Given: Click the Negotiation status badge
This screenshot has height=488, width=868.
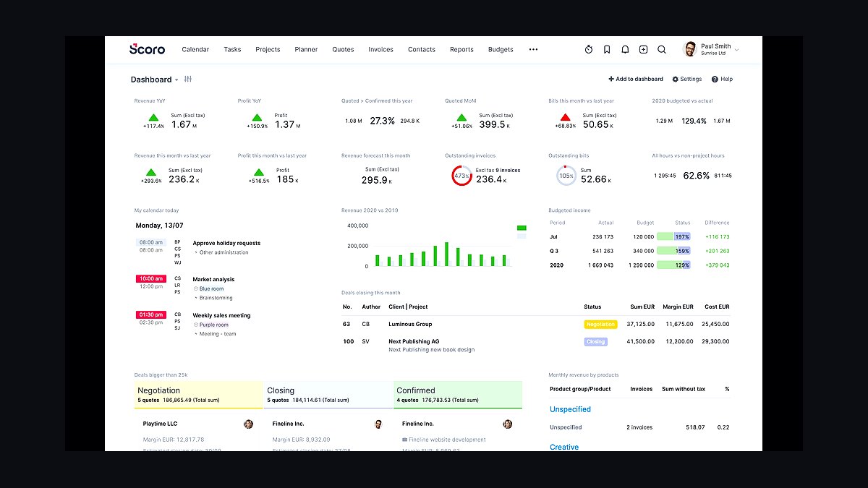Looking at the screenshot, I should click(x=600, y=325).
